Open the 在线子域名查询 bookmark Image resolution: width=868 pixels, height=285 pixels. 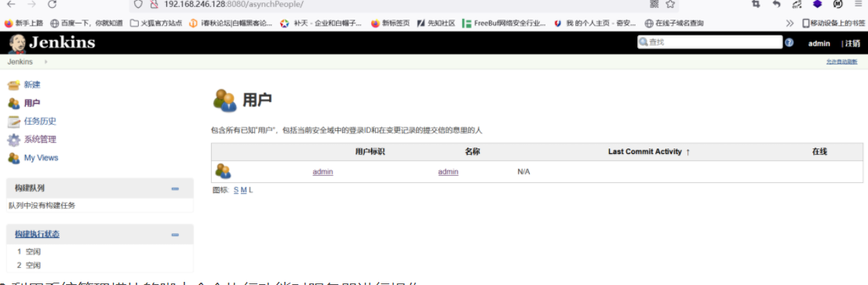pyautogui.click(x=674, y=24)
